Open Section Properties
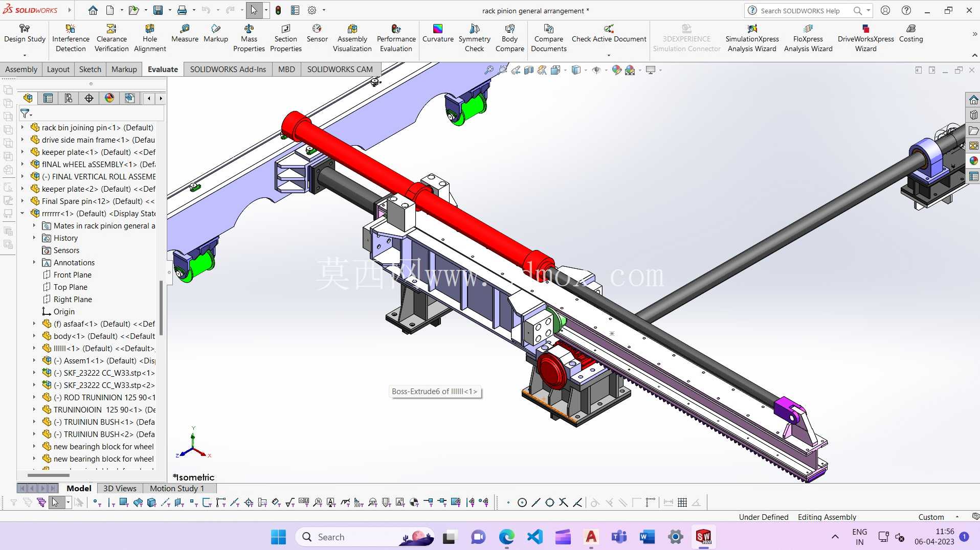 coord(286,38)
